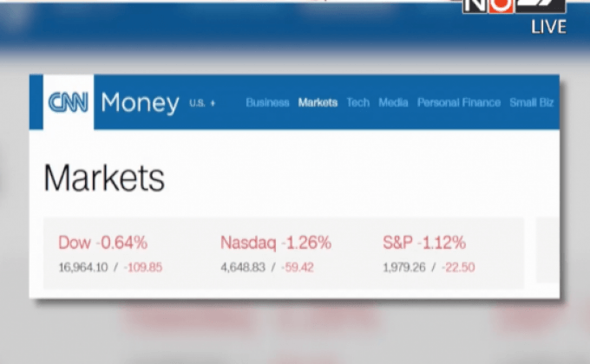Go to the Business section
The image size is (590, 364).
[267, 102]
